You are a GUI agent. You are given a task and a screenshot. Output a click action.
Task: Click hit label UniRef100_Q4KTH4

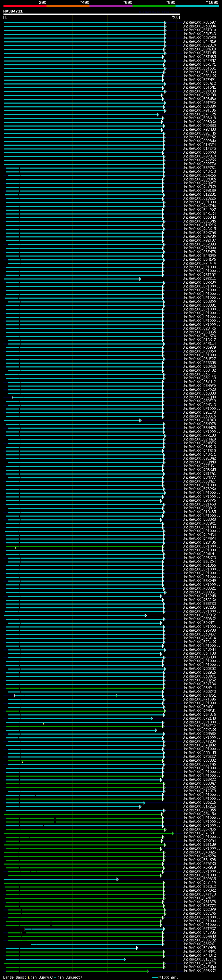199,206
